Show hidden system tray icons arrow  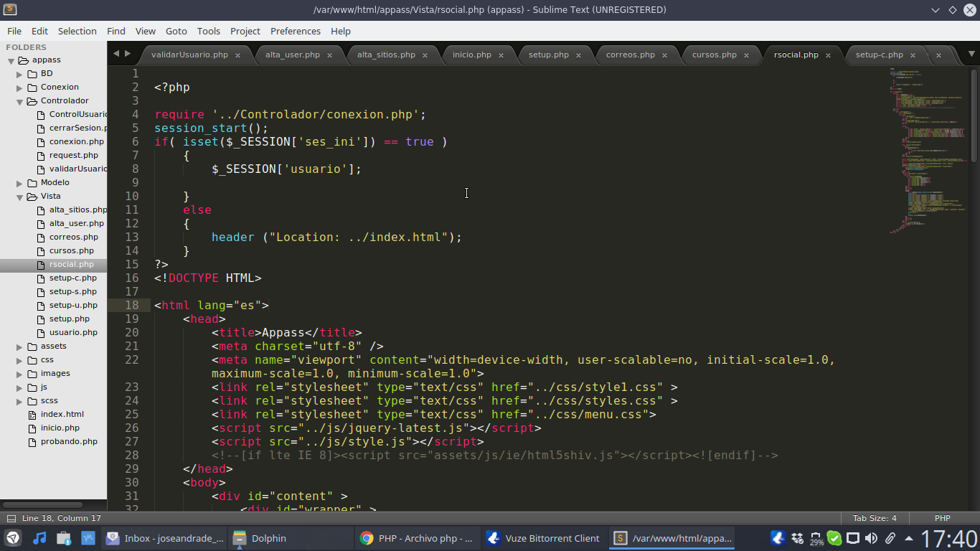(x=909, y=538)
